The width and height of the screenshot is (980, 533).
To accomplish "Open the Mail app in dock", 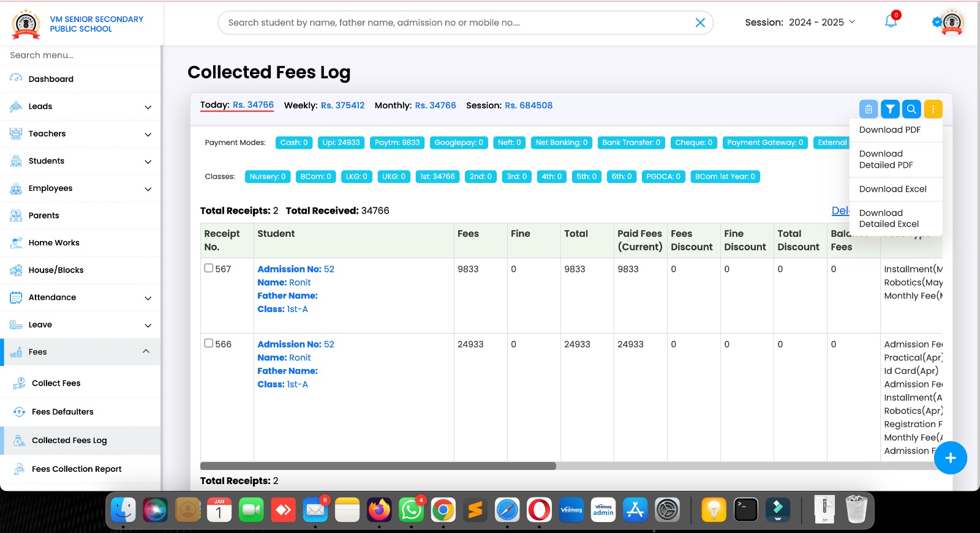I will [x=315, y=509].
